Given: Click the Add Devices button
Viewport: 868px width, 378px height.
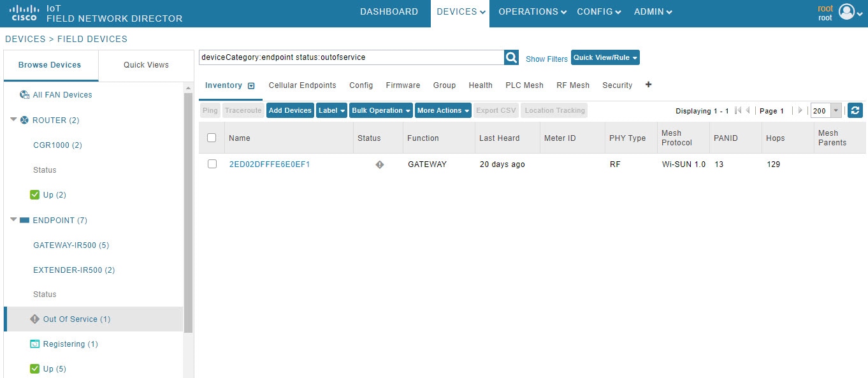Looking at the screenshot, I should (x=290, y=110).
